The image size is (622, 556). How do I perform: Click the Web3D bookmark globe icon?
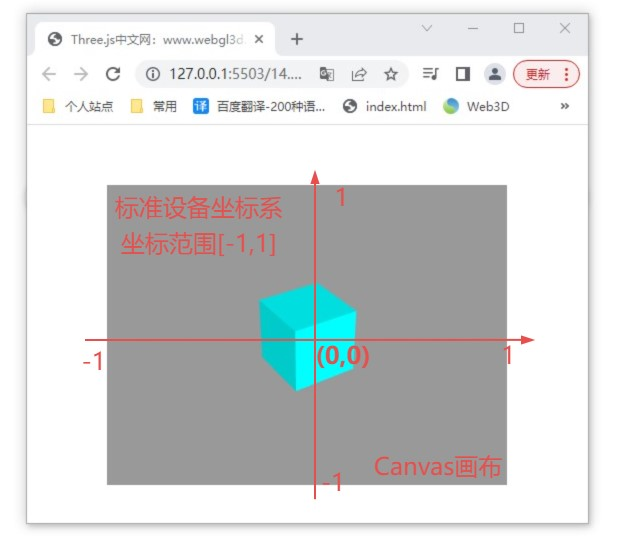click(x=451, y=106)
